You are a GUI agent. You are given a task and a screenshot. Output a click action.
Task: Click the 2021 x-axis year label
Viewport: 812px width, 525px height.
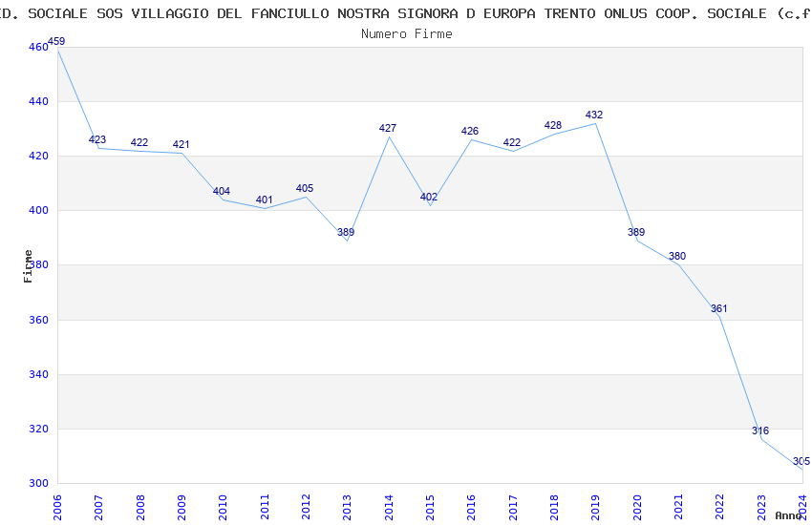[678, 508]
